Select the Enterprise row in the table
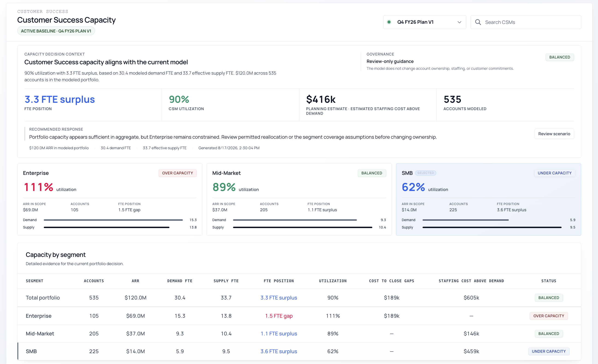Screen dimensions: 598x364 [299, 316]
